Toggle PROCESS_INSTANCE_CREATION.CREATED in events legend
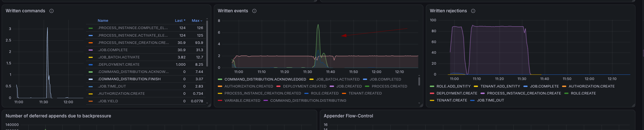Screen dimensions: 644x130 click(263, 93)
